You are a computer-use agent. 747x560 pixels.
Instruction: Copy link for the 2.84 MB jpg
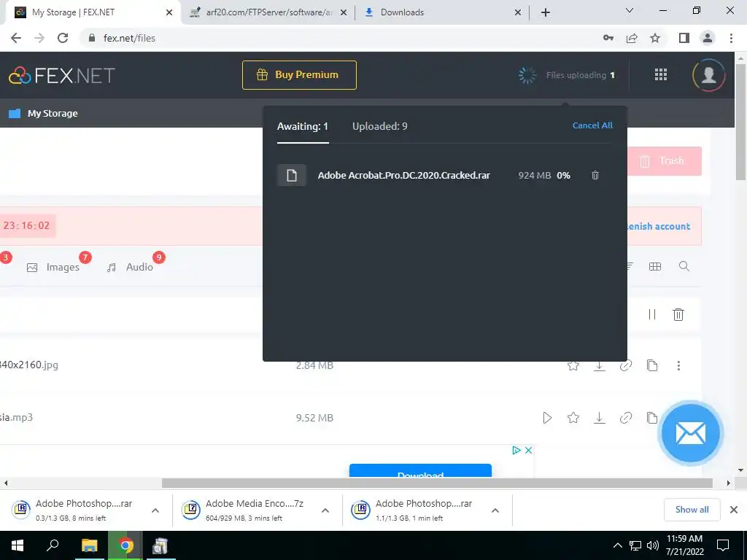tap(625, 366)
